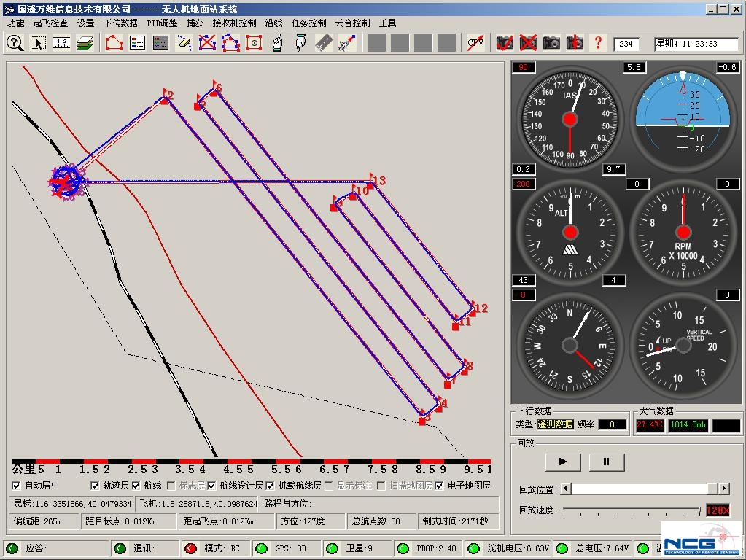Activate the ruler measurement tool

(61, 43)
